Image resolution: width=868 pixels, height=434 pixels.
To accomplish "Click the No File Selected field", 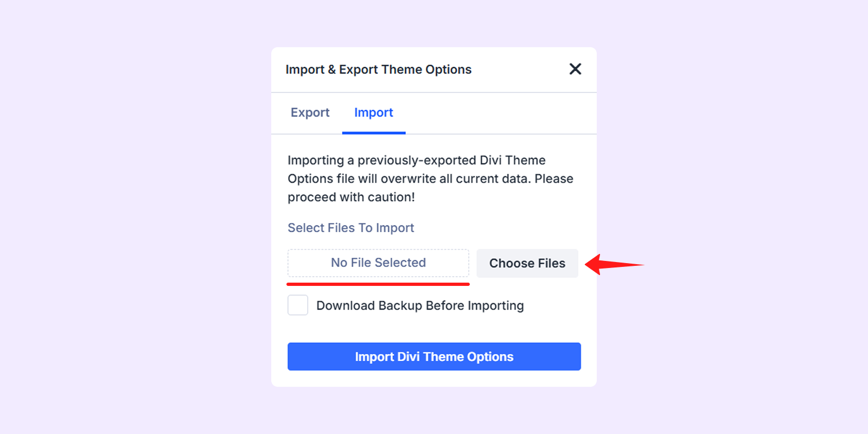I will point(378,263).
